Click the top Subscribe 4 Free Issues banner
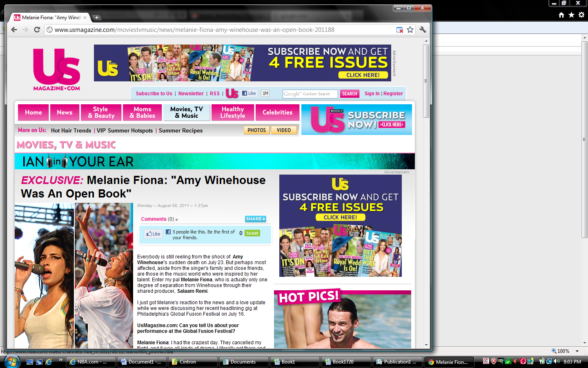This screenshot has height=368, width=588. click(243, 63)
